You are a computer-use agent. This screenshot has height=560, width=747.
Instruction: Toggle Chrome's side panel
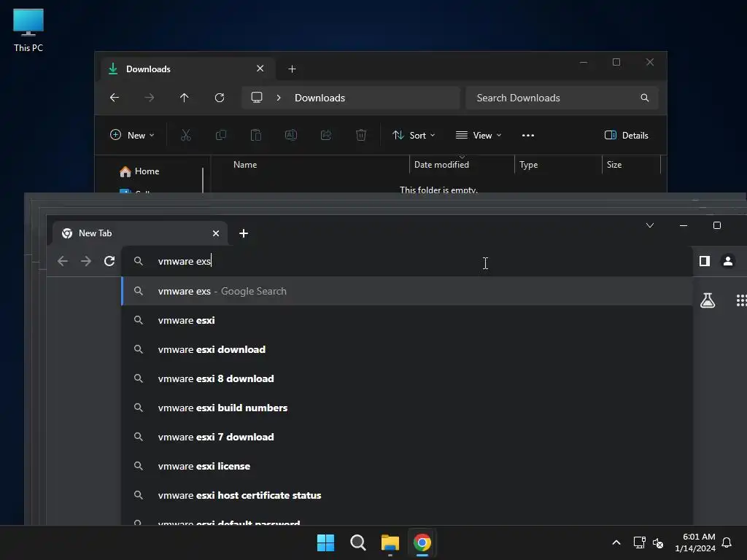point(705,261)
